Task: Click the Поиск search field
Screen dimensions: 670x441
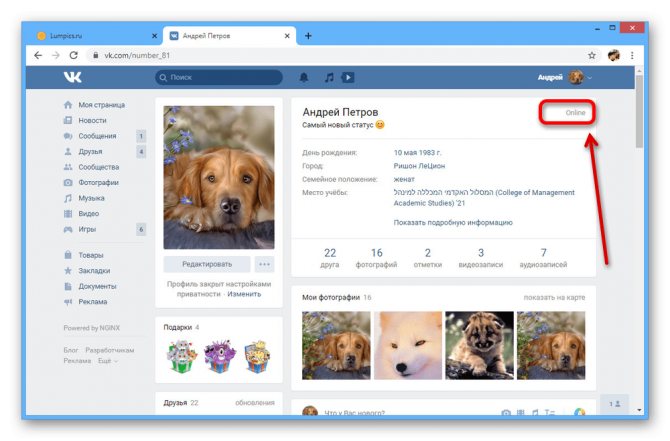Action: tap(219, 77)
